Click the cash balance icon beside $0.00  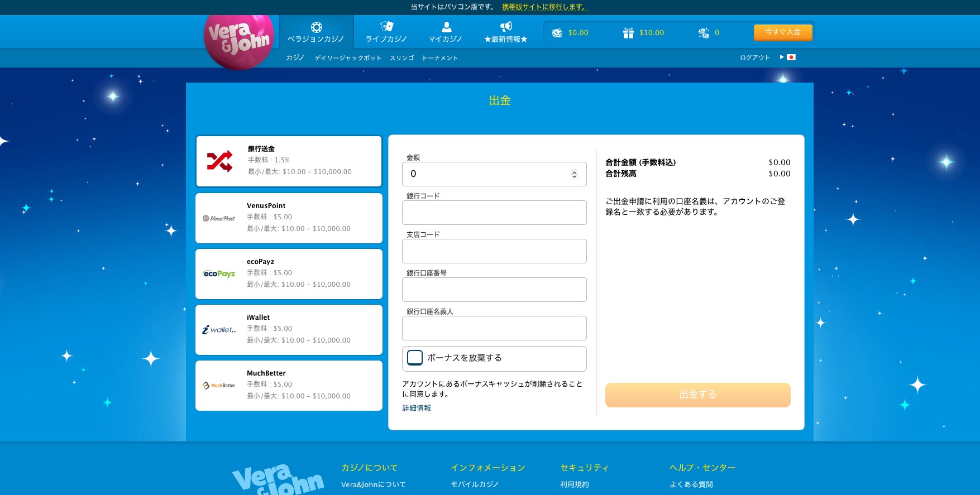pyautogui.click(x=557, y=33)
